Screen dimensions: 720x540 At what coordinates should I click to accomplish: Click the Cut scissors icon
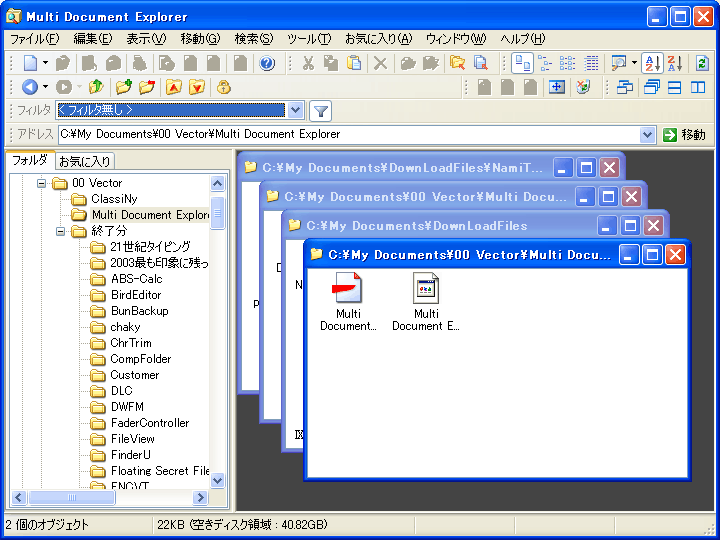tap(308, 63)
